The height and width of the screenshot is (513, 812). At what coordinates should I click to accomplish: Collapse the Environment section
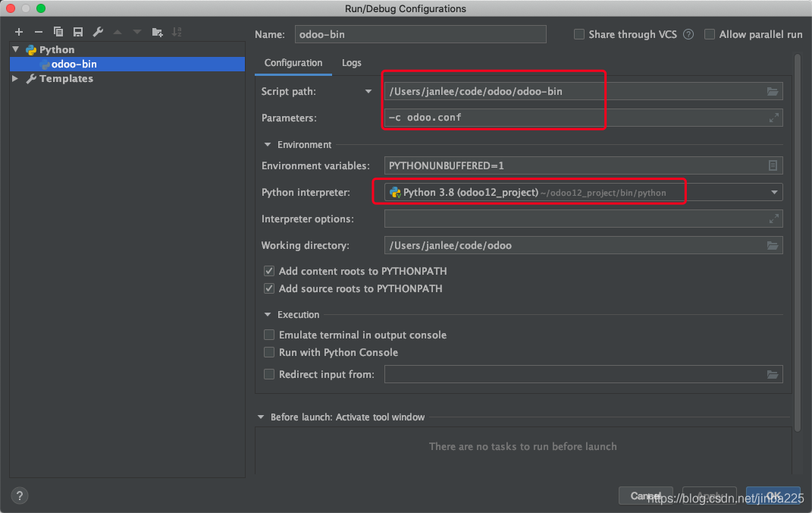pyautogui.click(x=268, y=145)
